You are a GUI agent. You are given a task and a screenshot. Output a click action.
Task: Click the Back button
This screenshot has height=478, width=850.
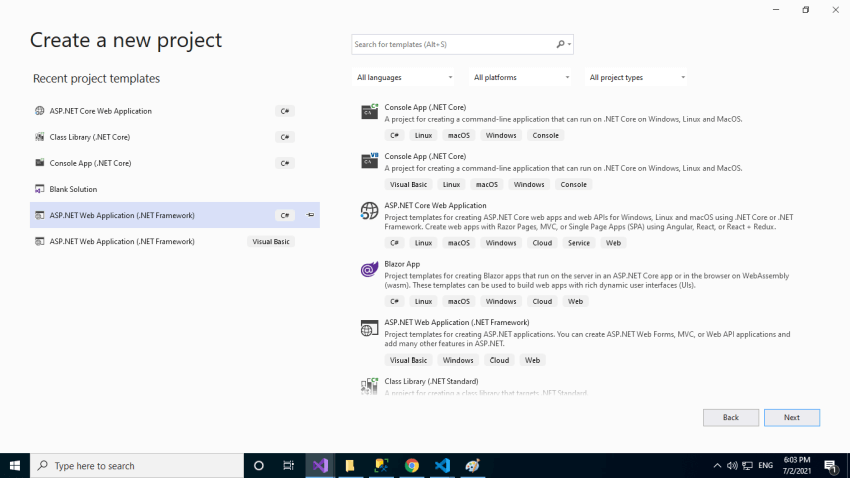pos(731,417)
